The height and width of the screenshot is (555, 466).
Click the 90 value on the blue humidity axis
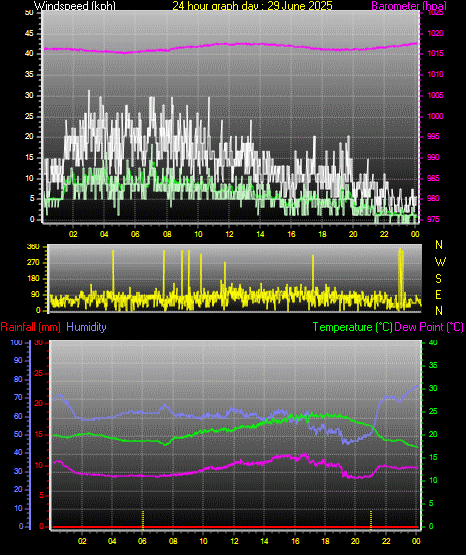pos(18,360)
